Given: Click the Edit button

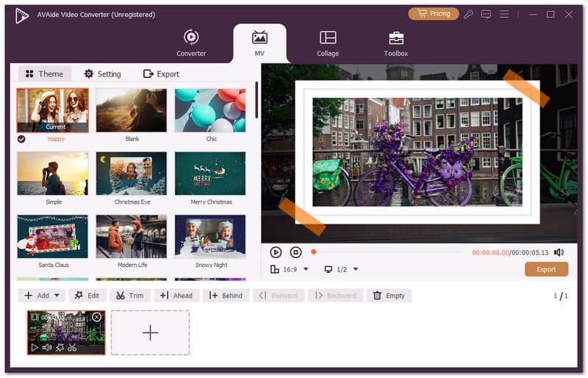Looking at the screenshot, I should pyautogui.click(x=87, y=296).
